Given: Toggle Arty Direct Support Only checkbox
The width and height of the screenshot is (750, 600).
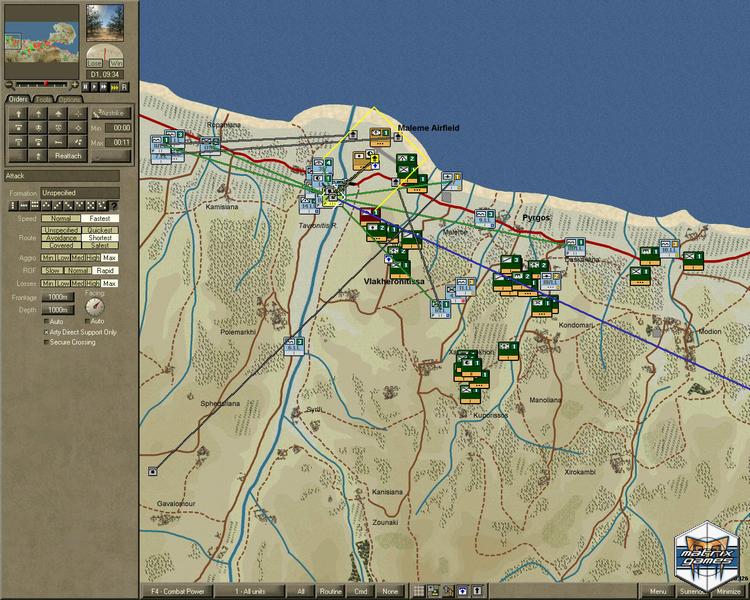Looking at the screenshot, I should click(x=46, y=331).
